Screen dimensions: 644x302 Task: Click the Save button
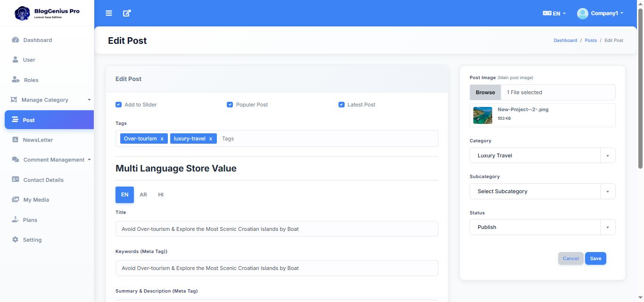pos(595,258)
